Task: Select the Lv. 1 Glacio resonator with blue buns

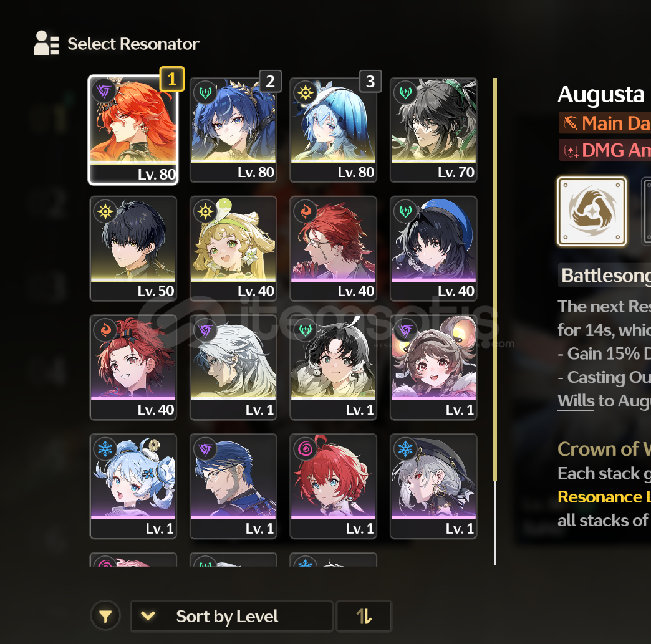Action: [x=133, y=486]
